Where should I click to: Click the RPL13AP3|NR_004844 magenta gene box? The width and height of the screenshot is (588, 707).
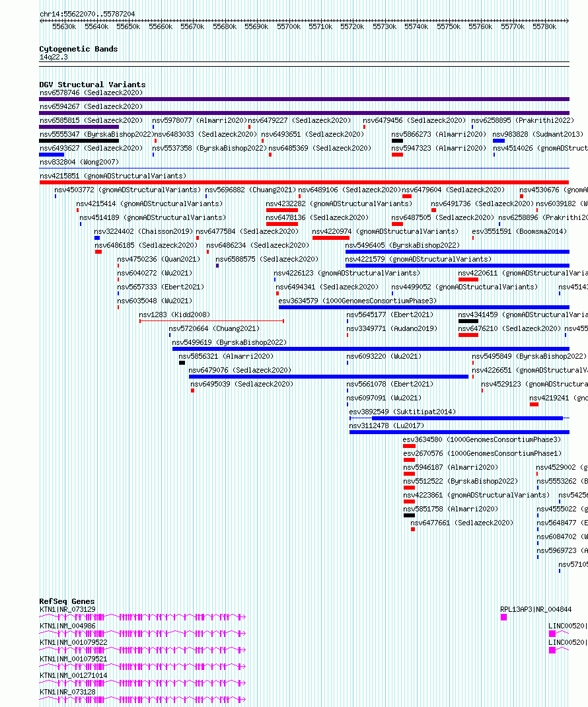coord(503,617)
